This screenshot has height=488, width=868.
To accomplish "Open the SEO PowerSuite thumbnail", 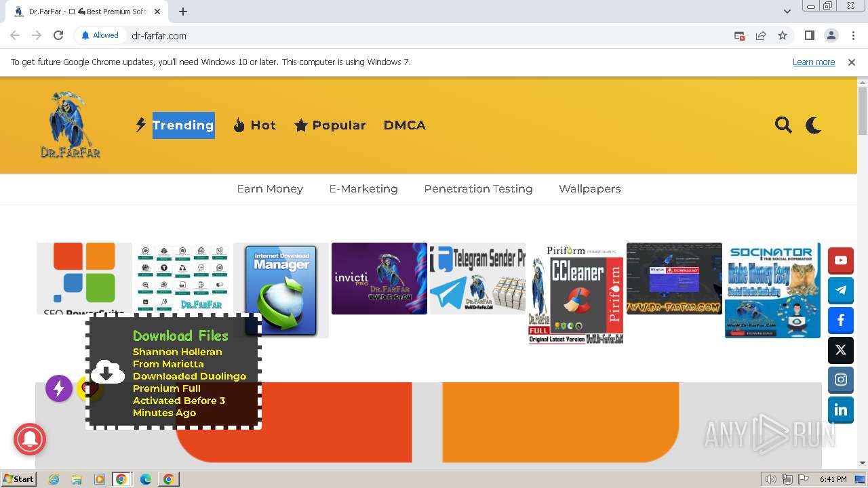I will tap(84, 279).
